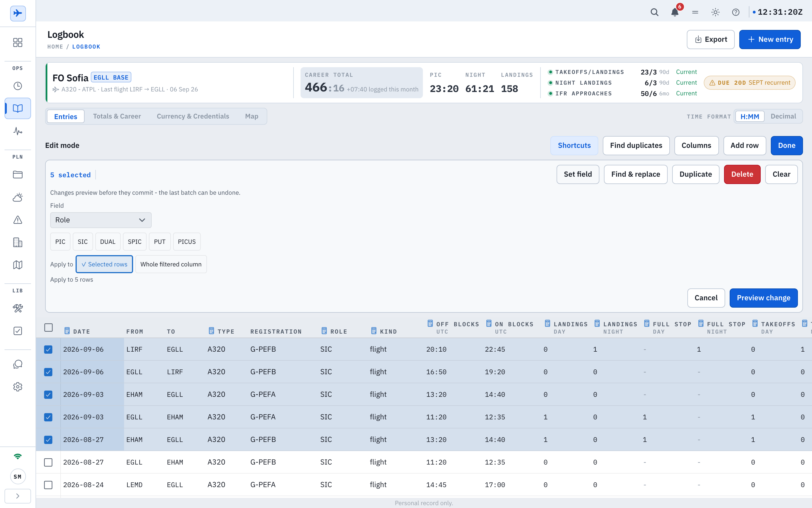Choose Whole filtered column apply option
The height and width of the screenshot is (508, 812).
(x=171, y=264)
